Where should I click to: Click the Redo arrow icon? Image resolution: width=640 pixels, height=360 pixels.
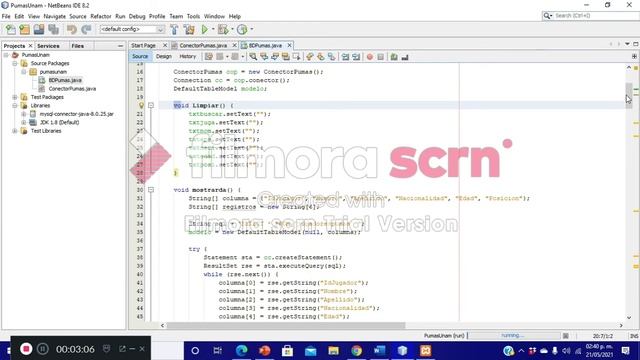[86, 29]
